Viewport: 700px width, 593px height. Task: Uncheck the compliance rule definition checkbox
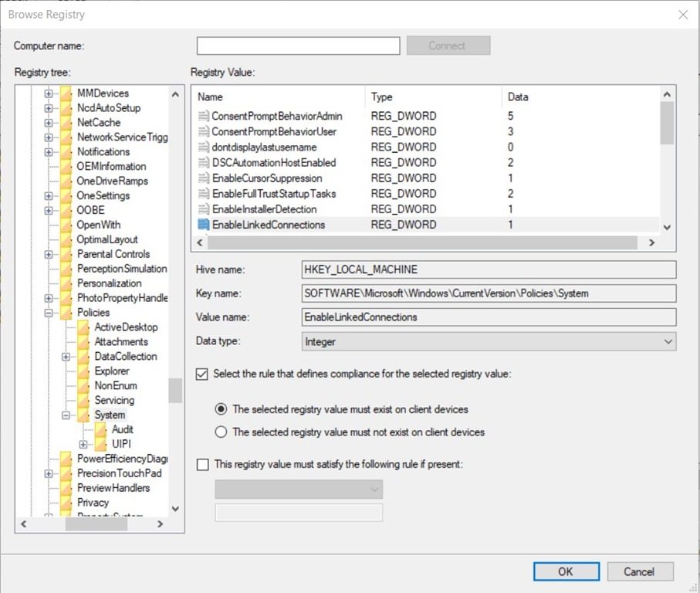coord(202,374)
